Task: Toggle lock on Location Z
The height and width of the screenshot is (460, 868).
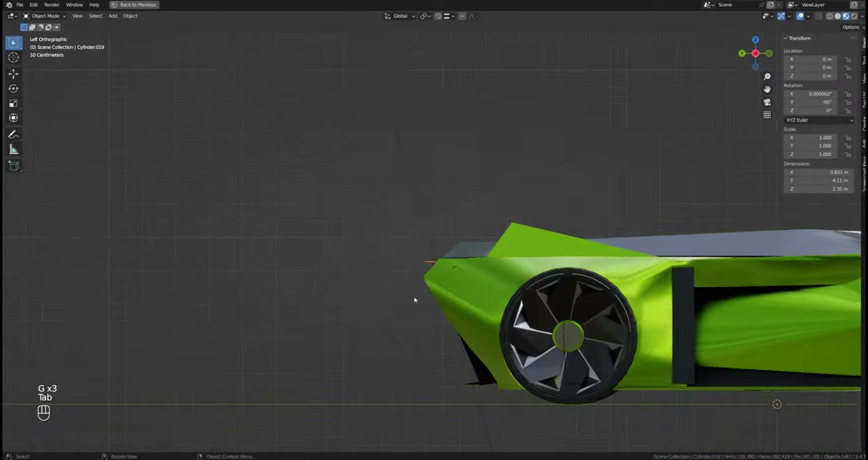Action: point(848,76)
